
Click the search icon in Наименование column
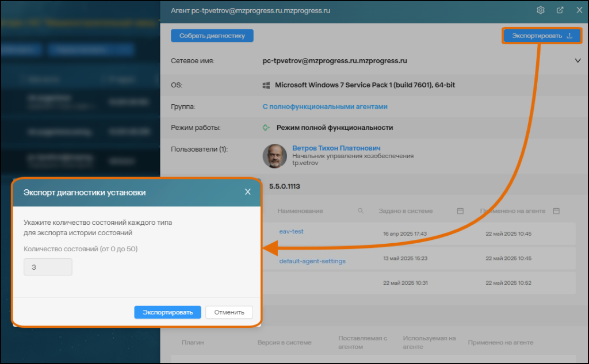[x=361, y=210]
